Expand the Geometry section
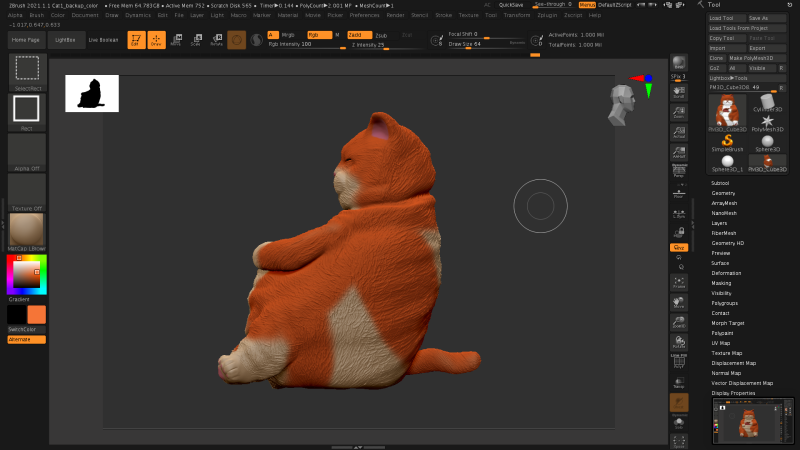This screenshot has width=800, height=450. tap(723, 193)
